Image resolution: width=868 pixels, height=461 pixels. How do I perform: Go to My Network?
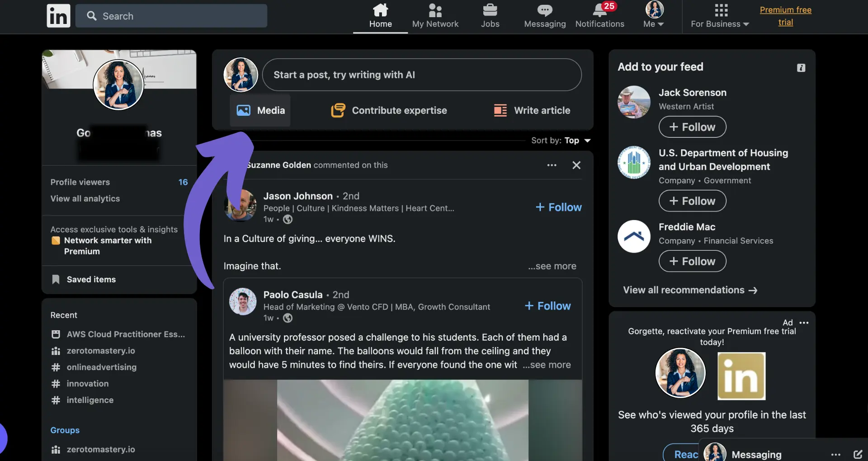coord(435,16)
